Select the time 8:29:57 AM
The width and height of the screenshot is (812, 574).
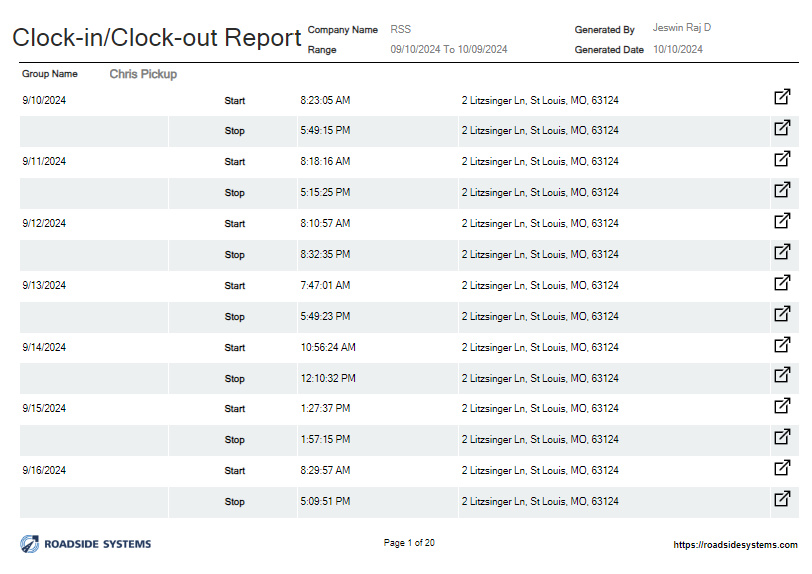tap(325, 470)
